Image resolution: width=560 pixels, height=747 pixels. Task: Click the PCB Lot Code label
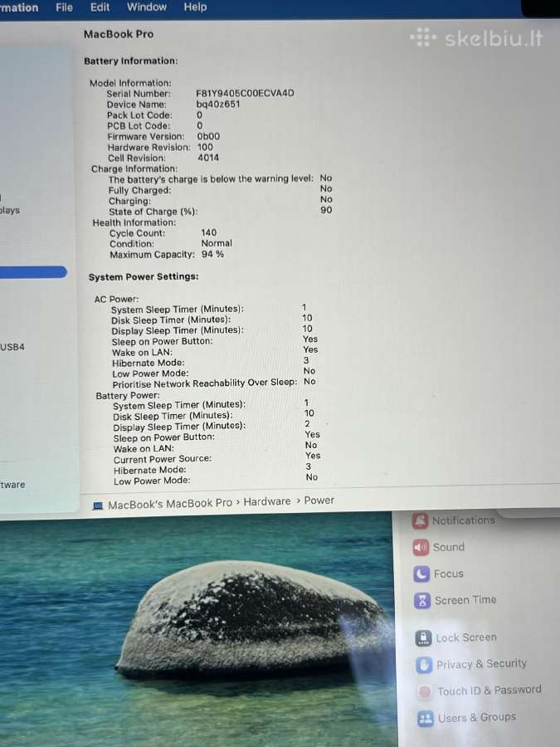click(x=139, y=126)
